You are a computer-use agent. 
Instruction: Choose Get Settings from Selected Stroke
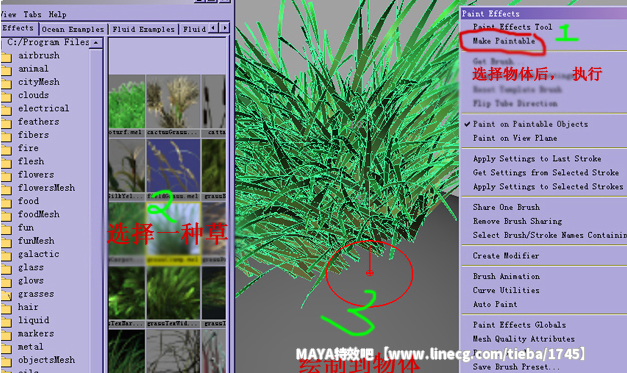click(x=546, y=173)
